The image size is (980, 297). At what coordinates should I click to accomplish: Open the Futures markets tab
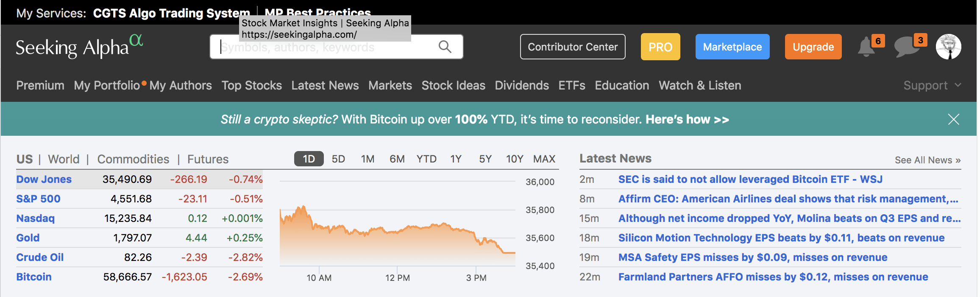[x=208, y=159]
